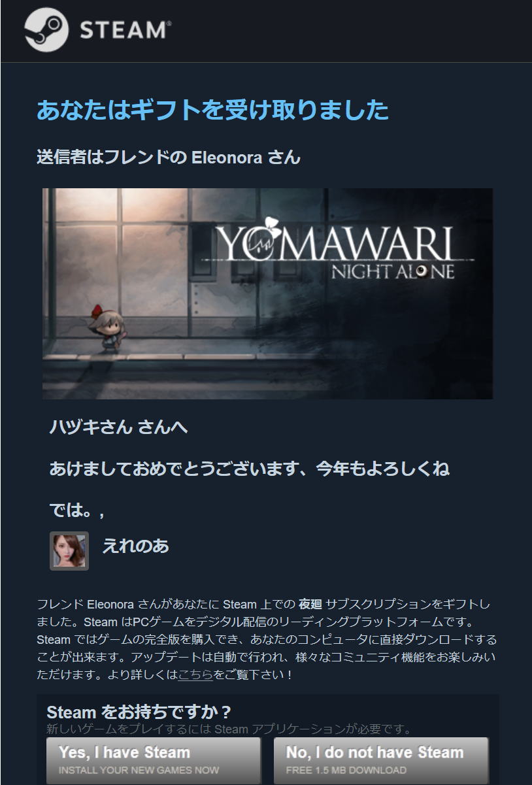
Task: Click the New Year message text あけまして
Action: [x=250, y=469]
